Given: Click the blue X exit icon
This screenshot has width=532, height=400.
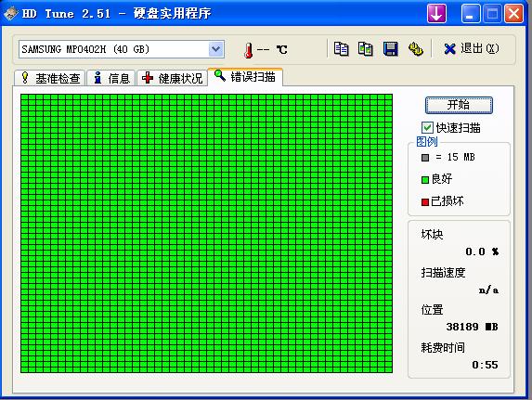Looking at the screenshot, I should pyautogui.click(x=450, y=49).
